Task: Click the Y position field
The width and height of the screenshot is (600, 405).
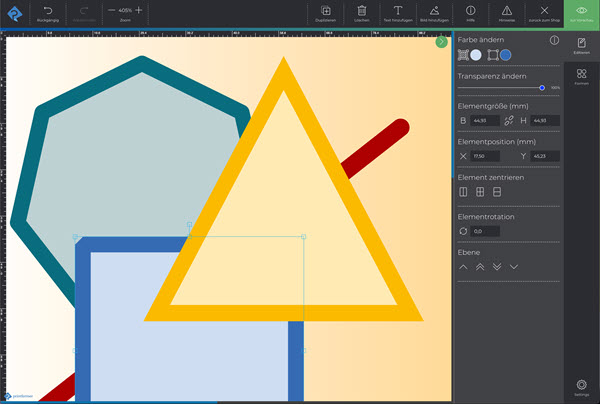Action: pos(545,156)
